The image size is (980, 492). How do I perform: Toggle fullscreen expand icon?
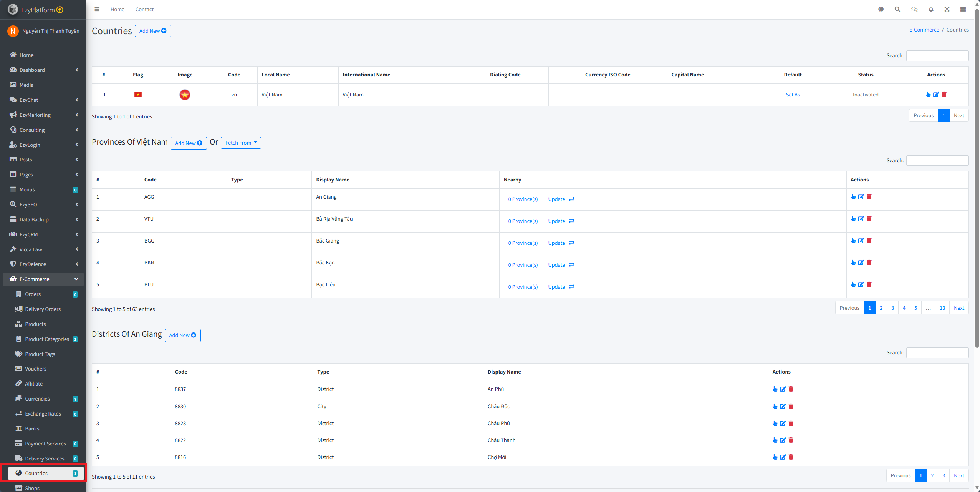pyautogui.click(x=947, y=9)
